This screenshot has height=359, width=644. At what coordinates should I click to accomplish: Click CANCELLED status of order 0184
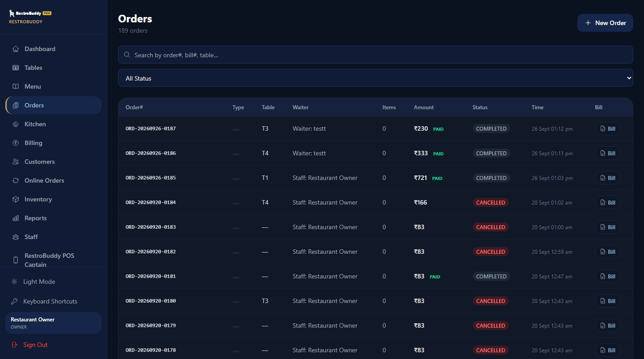pos(491,202)
